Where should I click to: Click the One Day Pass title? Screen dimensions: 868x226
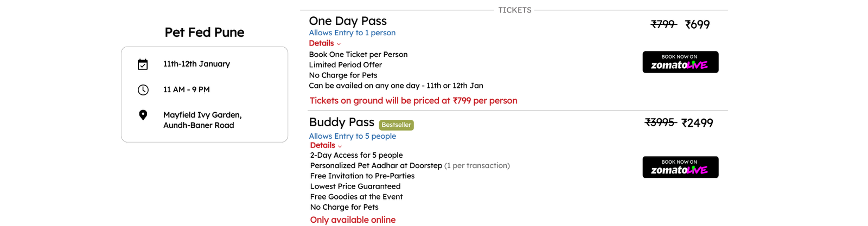pos(348,21)
